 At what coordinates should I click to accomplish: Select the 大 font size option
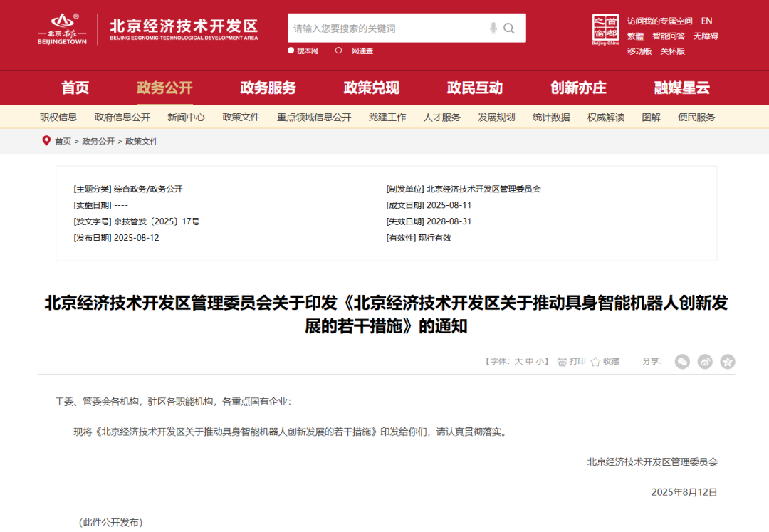pos(518,362)
